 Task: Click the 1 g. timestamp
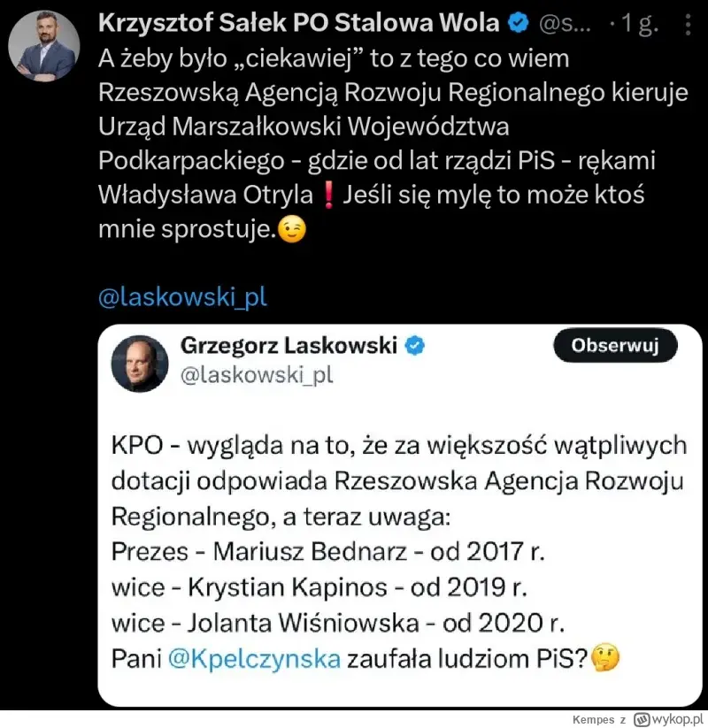click(639, 24)
